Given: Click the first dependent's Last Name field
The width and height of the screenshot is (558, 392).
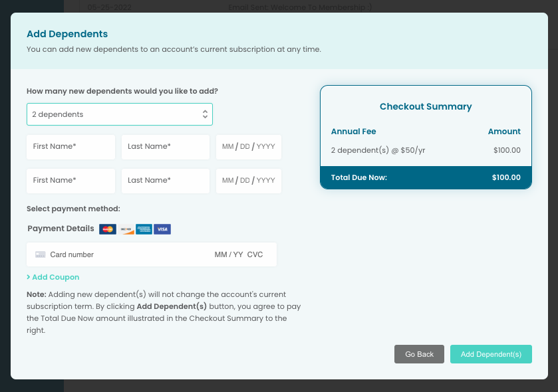Looking at the screenshot, I should [165, 147].
